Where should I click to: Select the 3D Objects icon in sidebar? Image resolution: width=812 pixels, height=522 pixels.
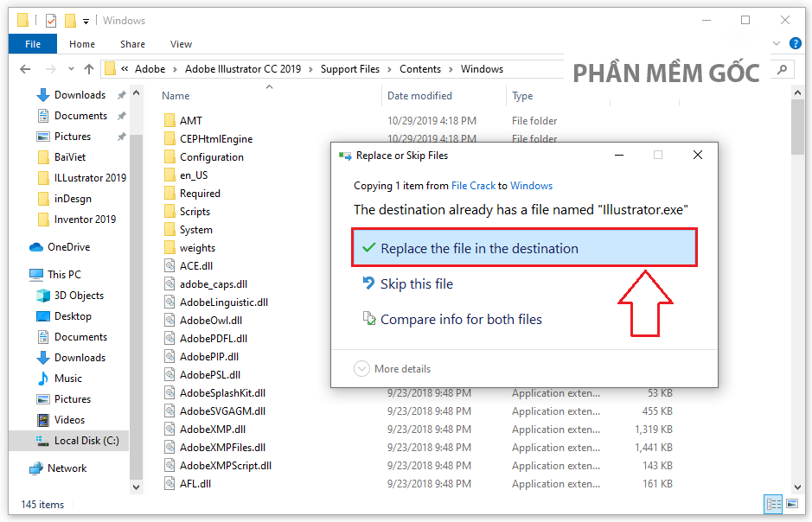pyautogui.click(x=43, y=296)
